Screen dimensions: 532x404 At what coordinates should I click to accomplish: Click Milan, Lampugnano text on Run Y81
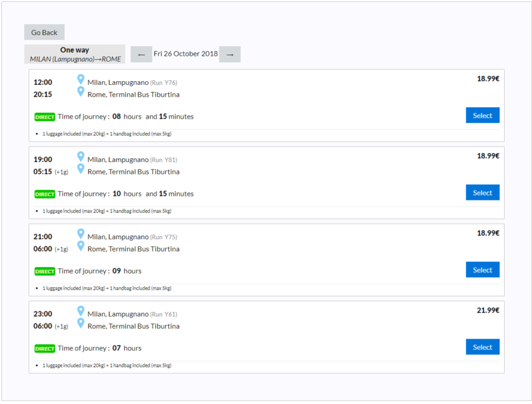tap(117, 160)
